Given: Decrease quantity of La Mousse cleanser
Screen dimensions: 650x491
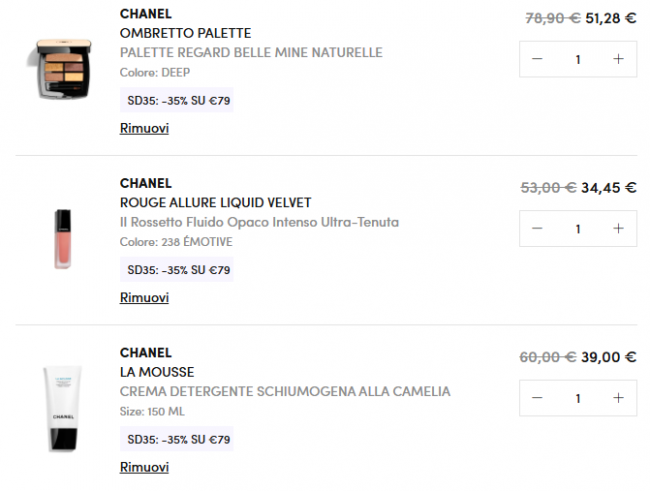Looking at the screenshot, I should tap(537, 398).
